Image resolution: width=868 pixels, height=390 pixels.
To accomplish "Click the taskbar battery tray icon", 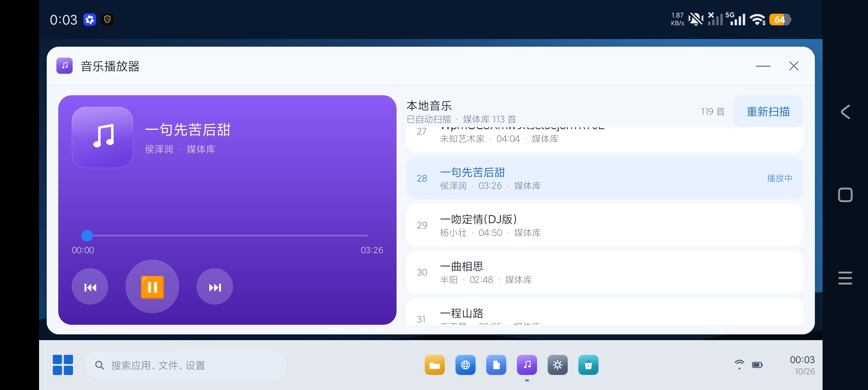I will tap(758, 365).
